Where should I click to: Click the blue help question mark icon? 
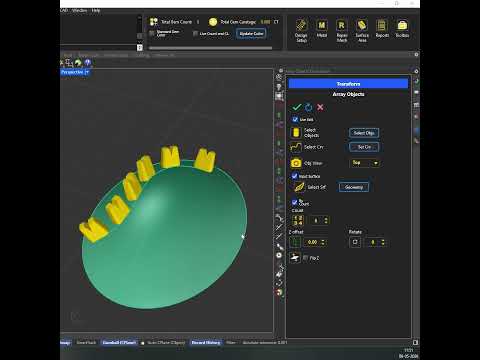[x=87, y=62]
